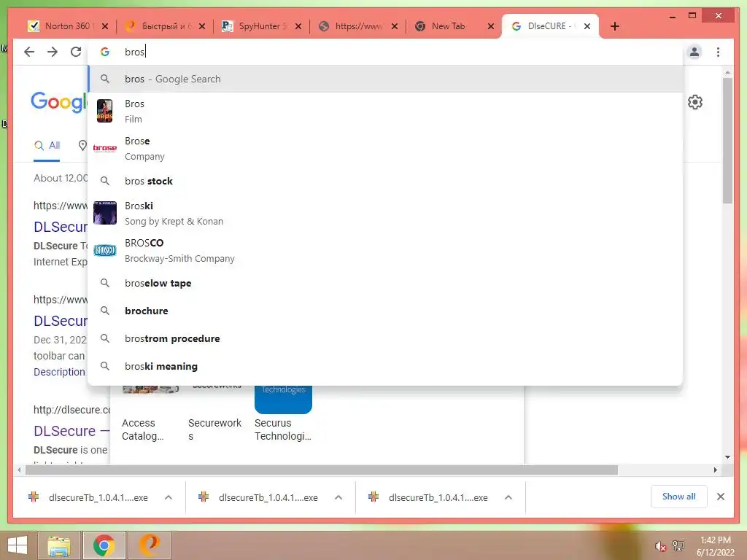Open the All search results tab
The width and height of the screenshot is (747, 560).
[47, 146]
